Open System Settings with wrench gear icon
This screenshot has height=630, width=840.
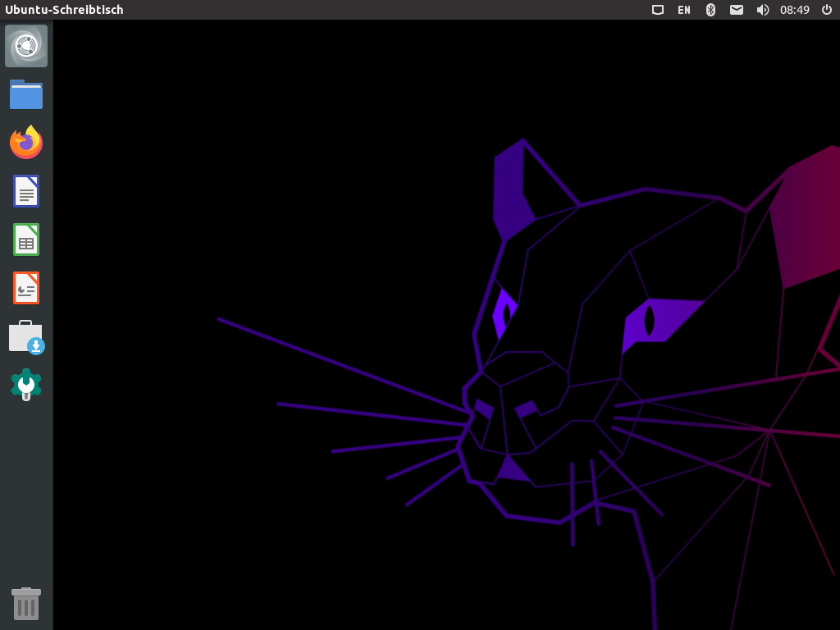(26, 384)
